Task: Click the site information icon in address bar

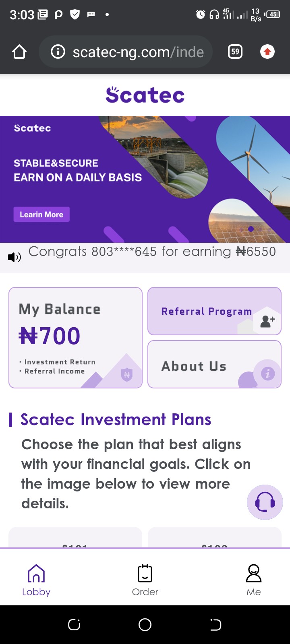Action: click(57, 52)
